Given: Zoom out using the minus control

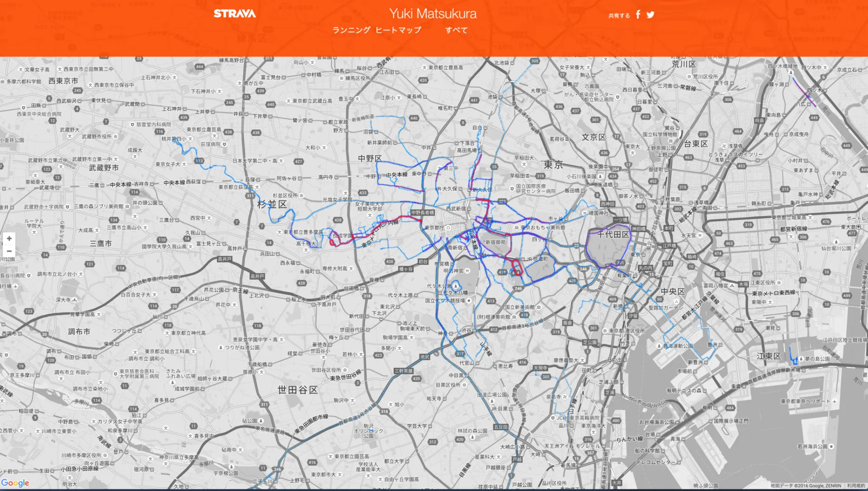Looking at the screenshot, I should (x=9, y=251).
